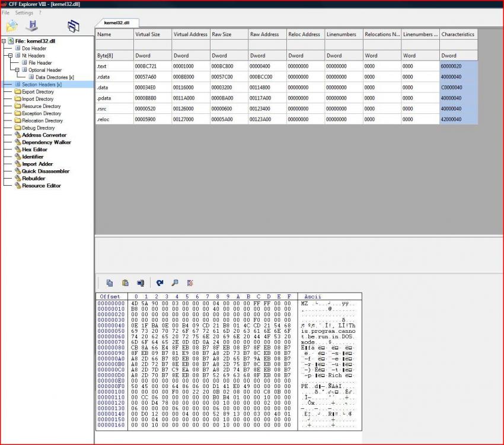Collapse the Nt Headers tree node
The height and width of the screenshot is (445, 504).
11,55
